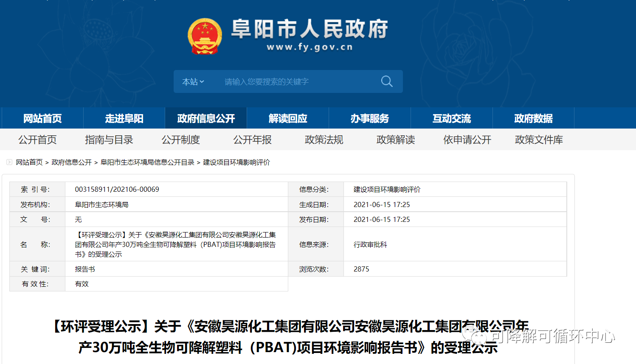Open the 走进阜阳 navigation tab
The width and height of the screenshot is (636, 364).
124,118
